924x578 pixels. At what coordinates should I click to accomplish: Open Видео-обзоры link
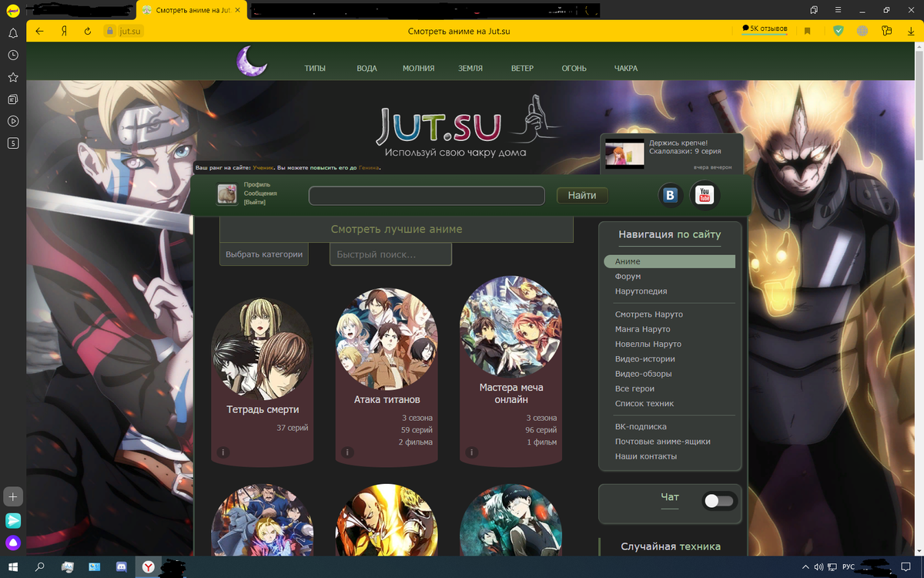(x=643, y=374)
